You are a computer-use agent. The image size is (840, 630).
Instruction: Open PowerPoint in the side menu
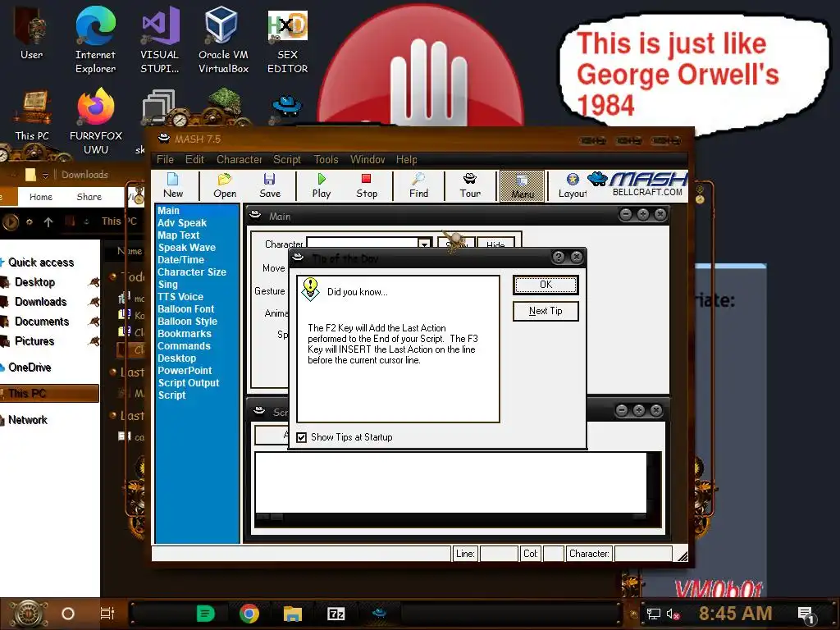(x=185, y=371)
